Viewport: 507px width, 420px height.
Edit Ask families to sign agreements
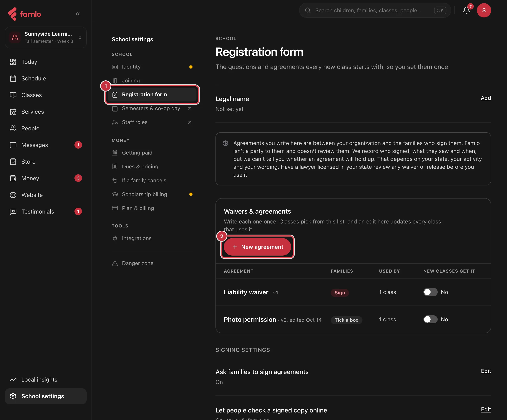(486, 371)
